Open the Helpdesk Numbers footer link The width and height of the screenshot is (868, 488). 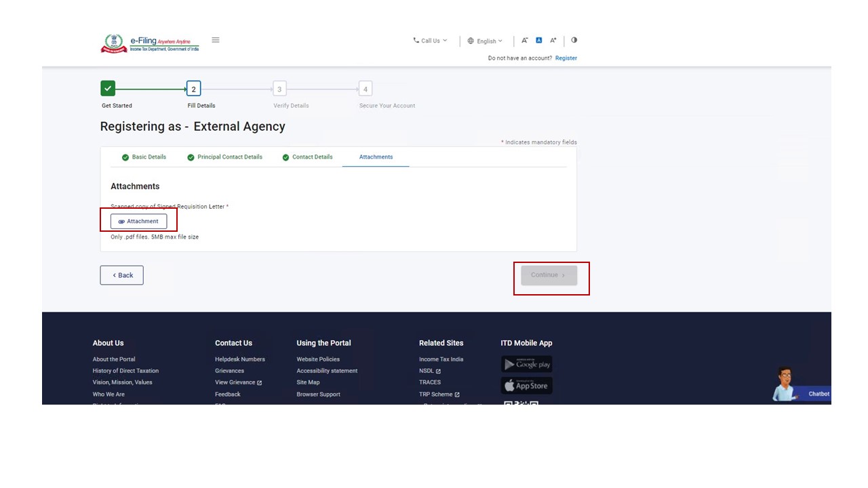(240, 359)
